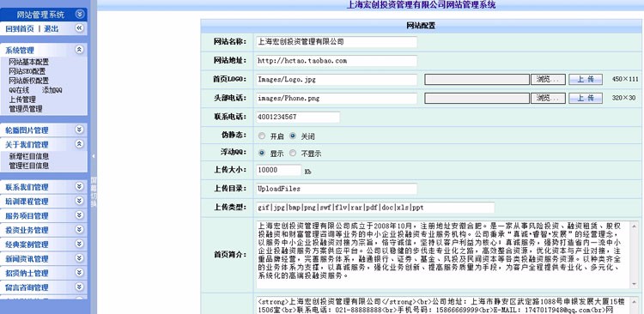This screenshot has width=644, height=314.
Task: Click the 联系我们管理 section title
Action: [x=27, y=187]
